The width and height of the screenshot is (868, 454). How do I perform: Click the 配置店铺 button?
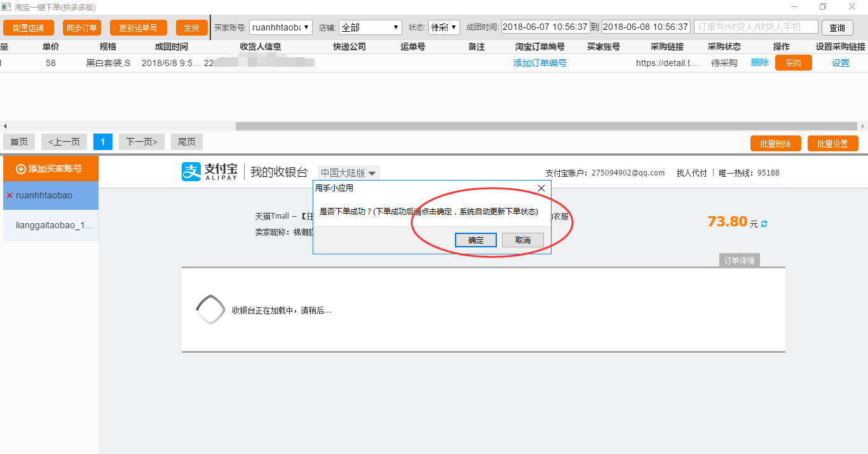tap(28, 28)
